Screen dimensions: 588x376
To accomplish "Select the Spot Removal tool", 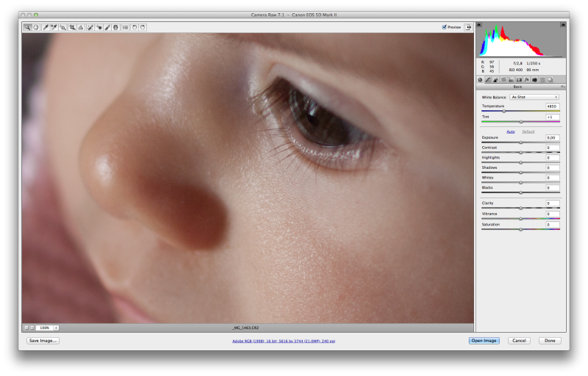I will point(90,27).
